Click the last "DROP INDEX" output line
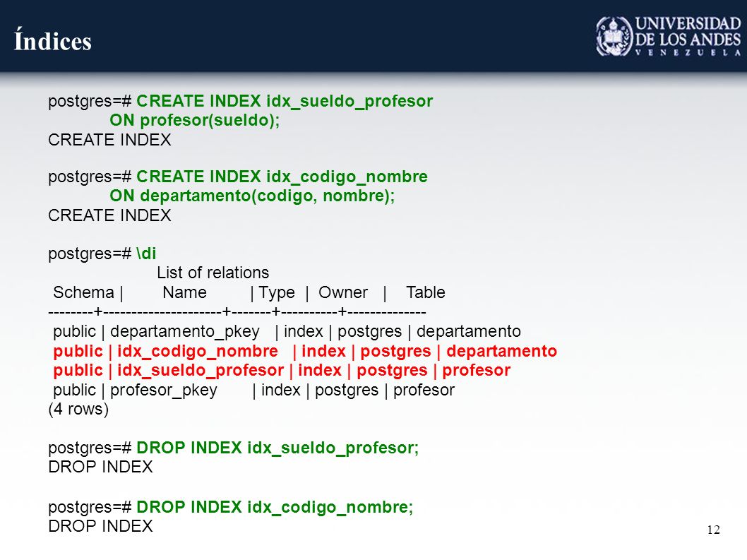Viewport: 747px width, 560px height. tap(100, 526)
